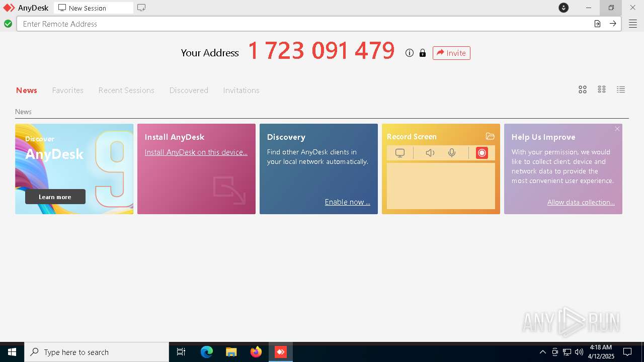Image resolution: width=644 pixels, height=362 pixels.
Task: Show hidden system tray icons
Action: coord(542,352)
